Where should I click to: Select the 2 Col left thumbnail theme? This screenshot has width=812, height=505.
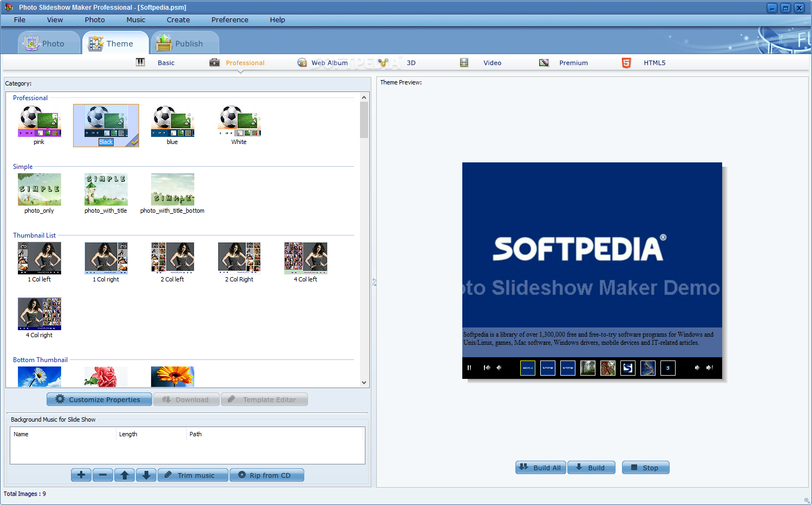point(172,258)
